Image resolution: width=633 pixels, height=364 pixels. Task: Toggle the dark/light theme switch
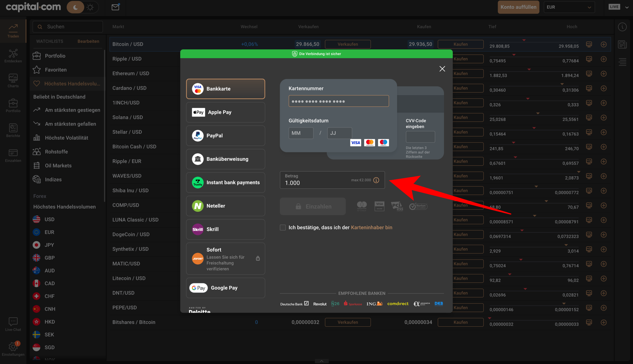(83, 7)
